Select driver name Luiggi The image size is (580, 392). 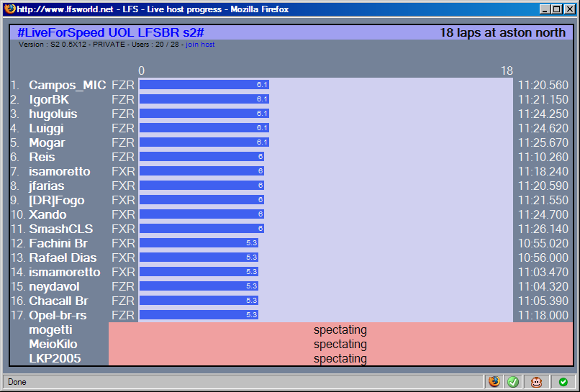[46, 129]
